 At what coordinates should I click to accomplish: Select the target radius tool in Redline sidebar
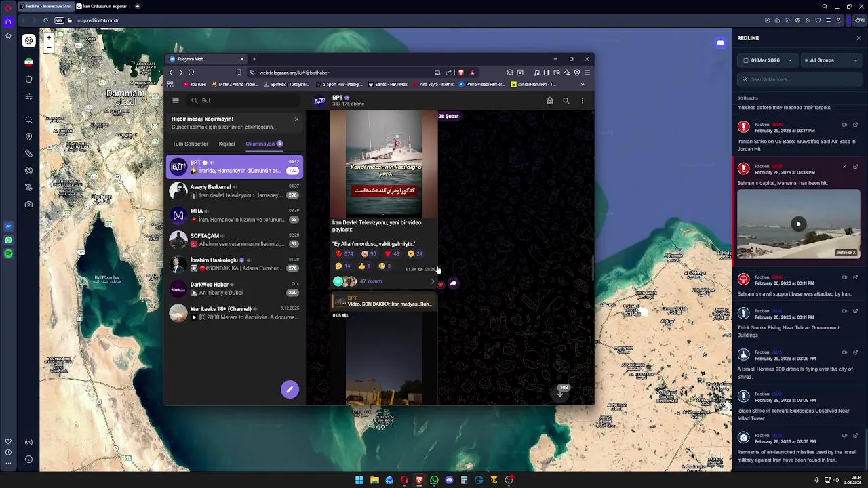[x=28, y=171]
